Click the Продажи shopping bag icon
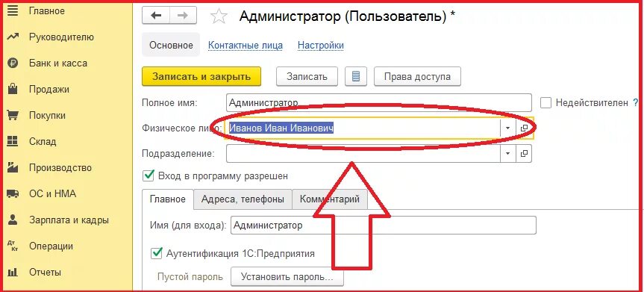The image size is (644, 292). pyautogui.click(x=13, y=90)
